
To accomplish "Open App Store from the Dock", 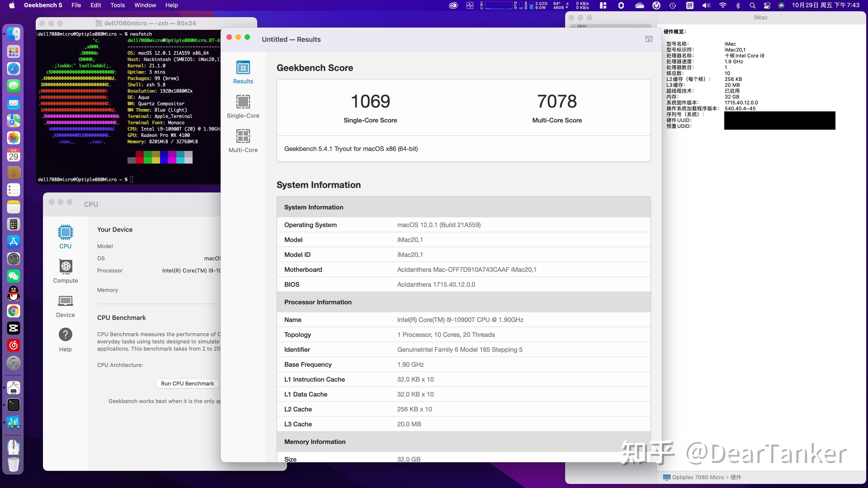I will 14,242.
